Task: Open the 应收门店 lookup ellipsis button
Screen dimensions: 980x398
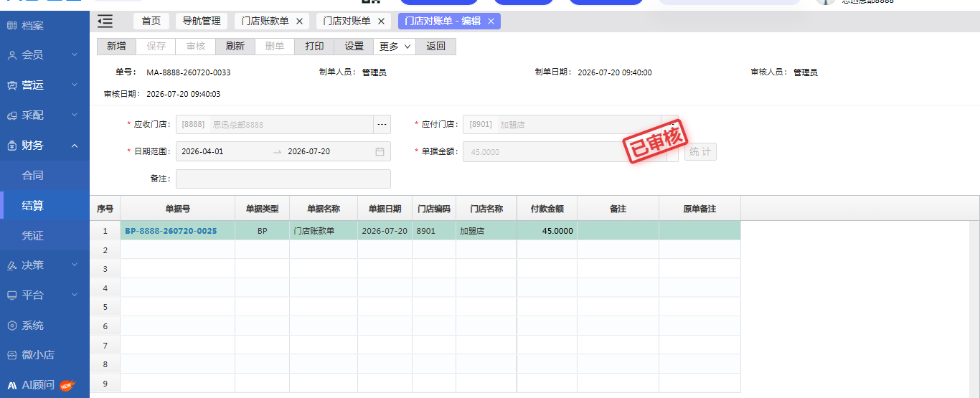Action: pyautogui.click(x=382, y=125)
